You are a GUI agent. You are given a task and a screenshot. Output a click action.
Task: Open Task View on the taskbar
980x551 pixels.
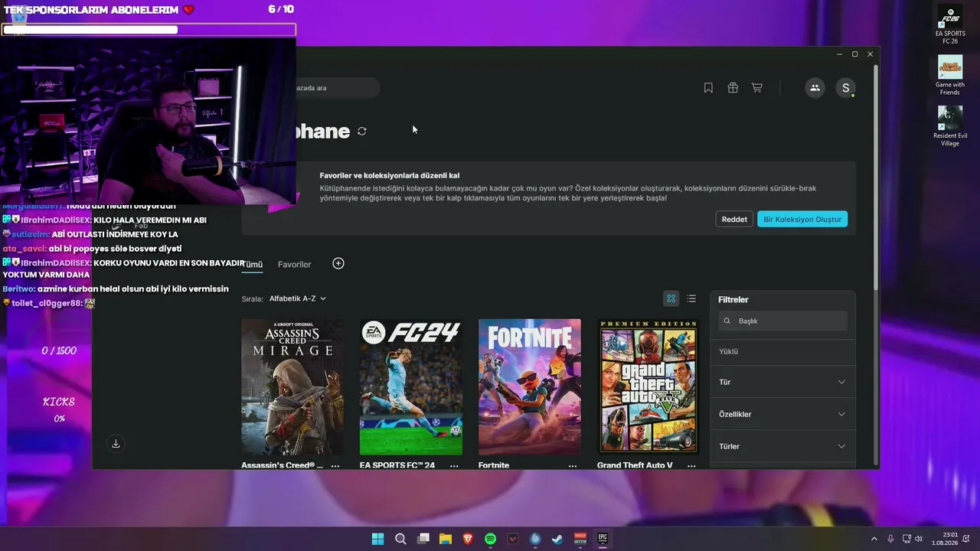[x=423, y=539]
